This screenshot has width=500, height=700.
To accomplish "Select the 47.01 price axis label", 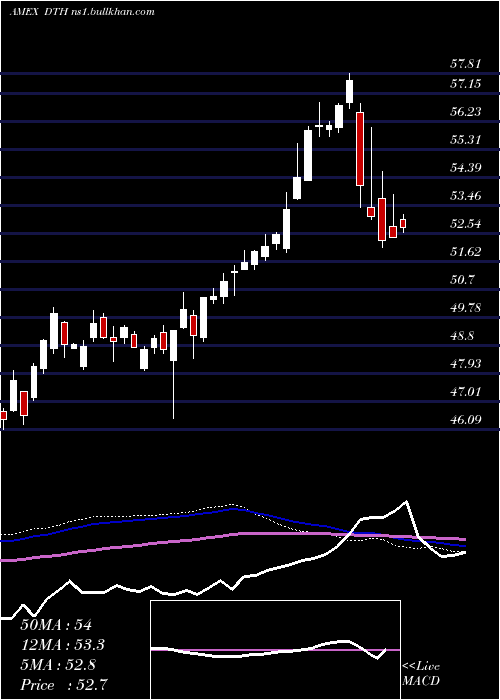I will tap(466, 392).
